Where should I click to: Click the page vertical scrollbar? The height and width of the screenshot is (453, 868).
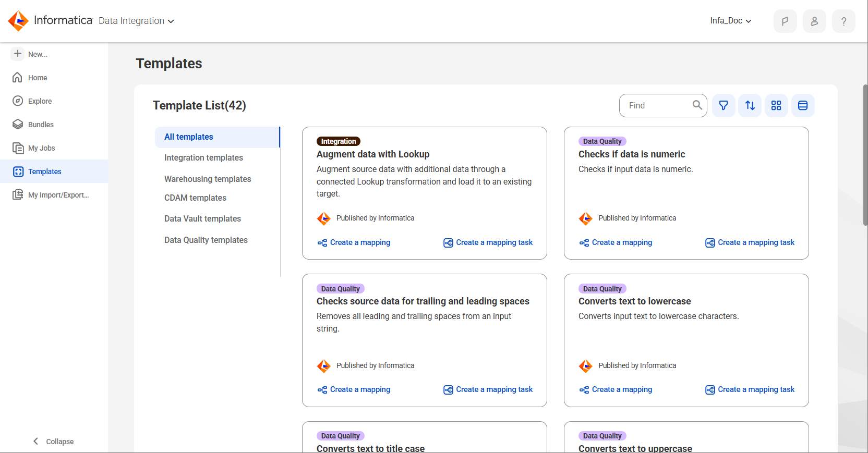(x=865, y=155)
